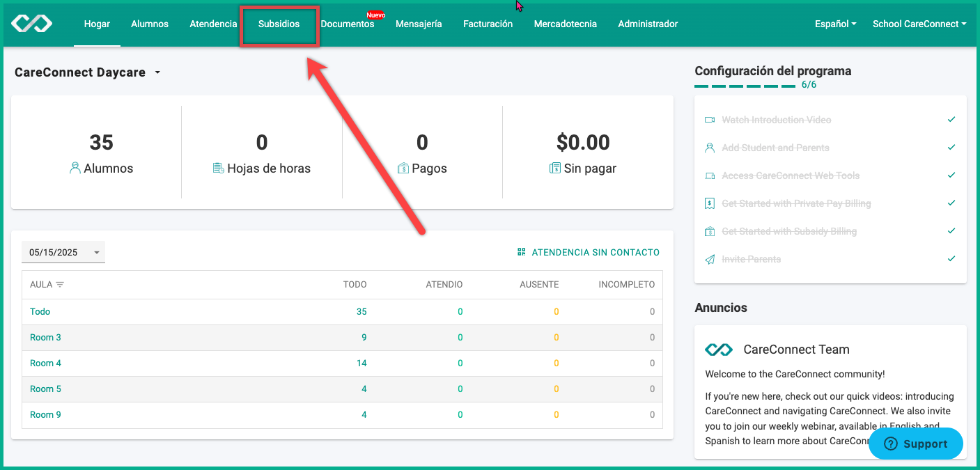
Task: Click the INCOMPLETO column header
Action: click(x=627, y=285)
